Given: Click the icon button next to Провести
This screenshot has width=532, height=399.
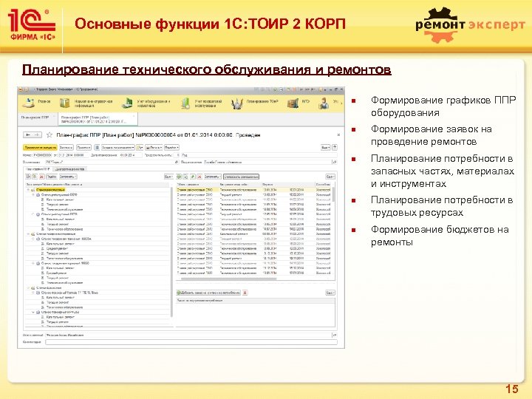Looking at the screenshot, I should tap(97, 148).
